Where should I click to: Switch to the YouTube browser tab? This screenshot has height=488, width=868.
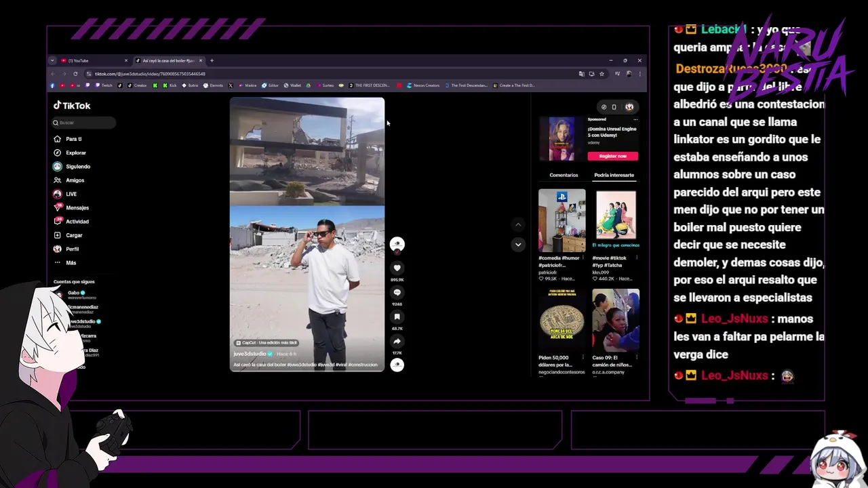pyautogui.click(x=94, y=60)
